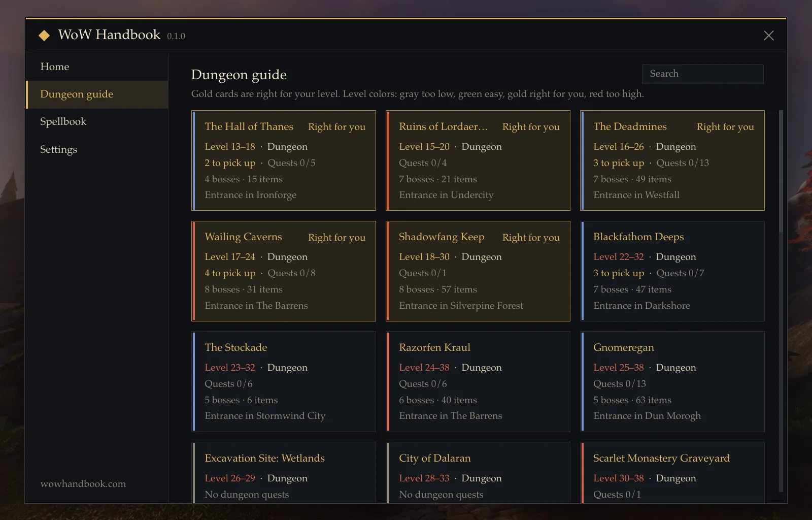Select the Razorfen Kraul card title
Viewport: 812px width, 520px height.
434,347
